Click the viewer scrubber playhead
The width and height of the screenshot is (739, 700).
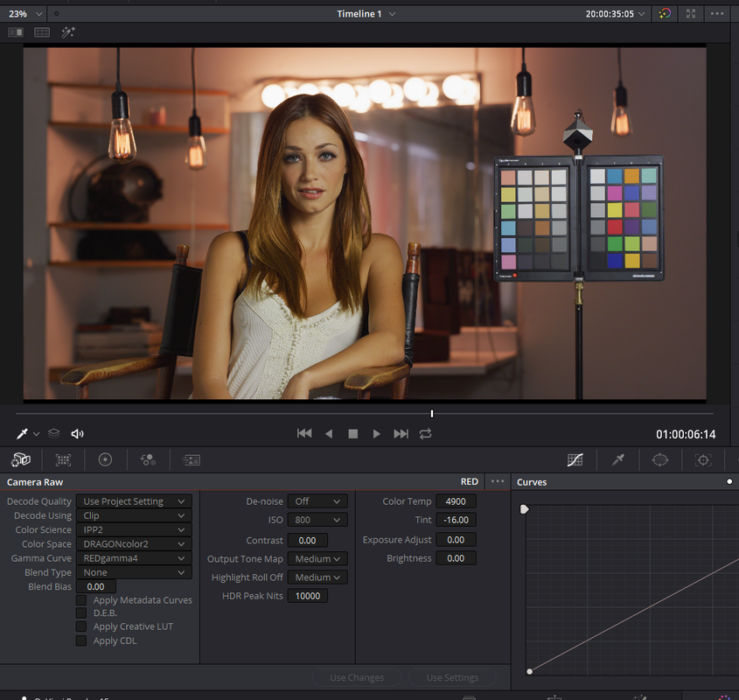click(432, 413)
